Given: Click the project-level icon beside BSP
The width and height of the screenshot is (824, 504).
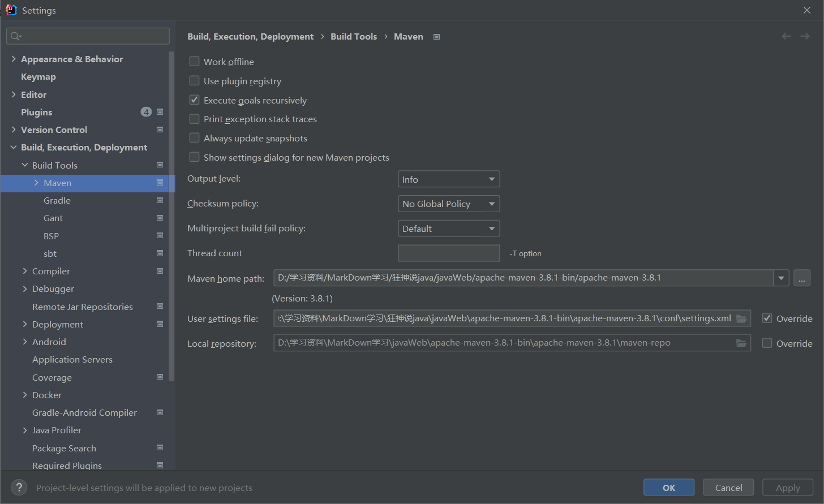Looking at the screenshot, I should click(x=160, y=236).
